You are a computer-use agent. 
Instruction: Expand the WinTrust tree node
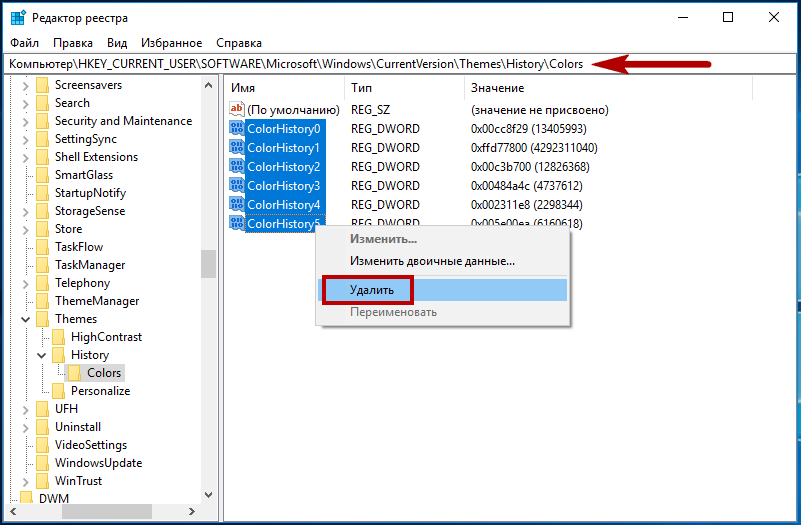click(26, 481)
